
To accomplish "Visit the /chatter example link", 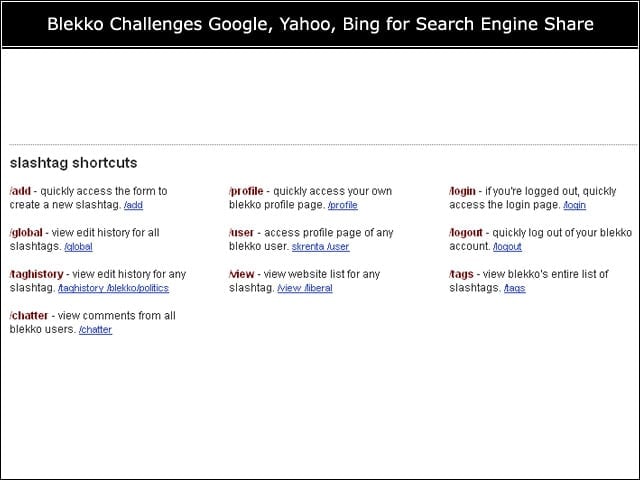I will click(x=95, y=329).
